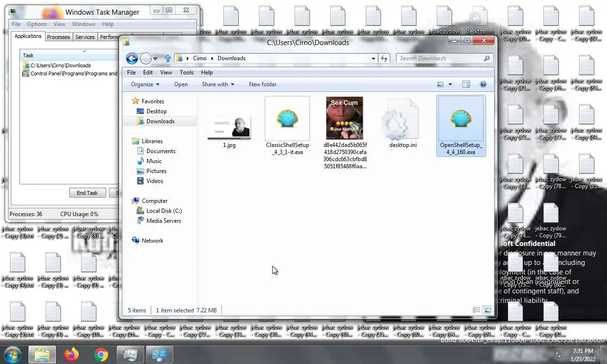This screenshot has width=607, height=364.
Task: Expand the Organize dropdown
Action: [x=145, y=84]
